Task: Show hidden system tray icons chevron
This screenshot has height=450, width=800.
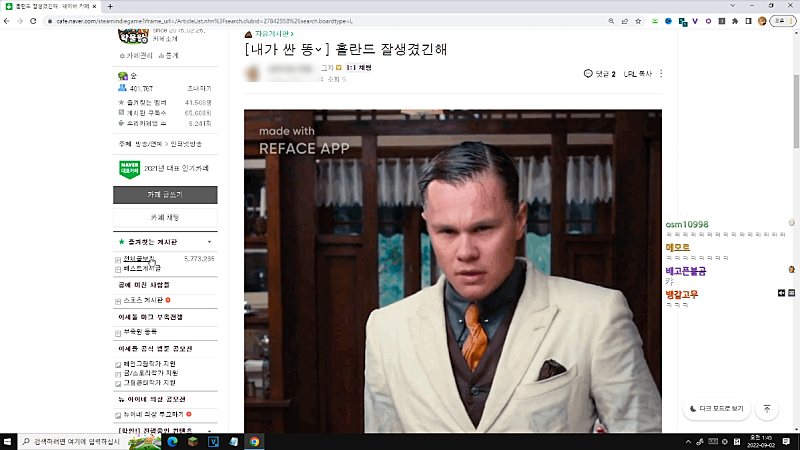Action: (688, 442)
